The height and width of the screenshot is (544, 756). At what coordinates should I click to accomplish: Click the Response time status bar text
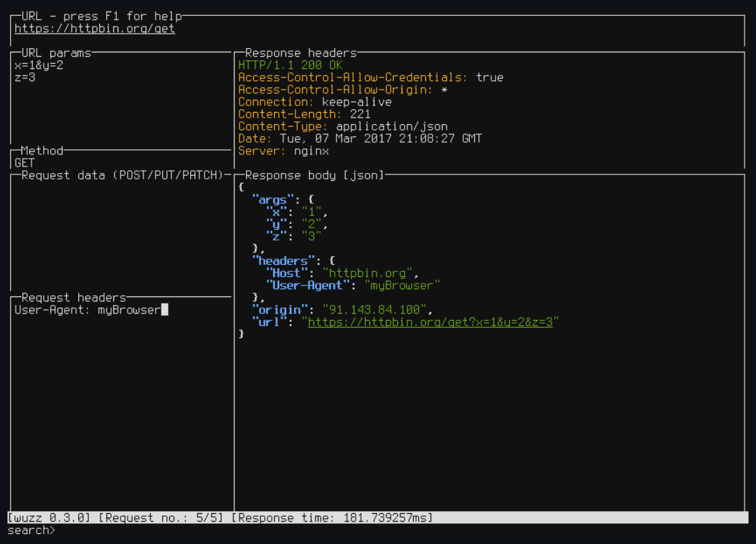331,517
